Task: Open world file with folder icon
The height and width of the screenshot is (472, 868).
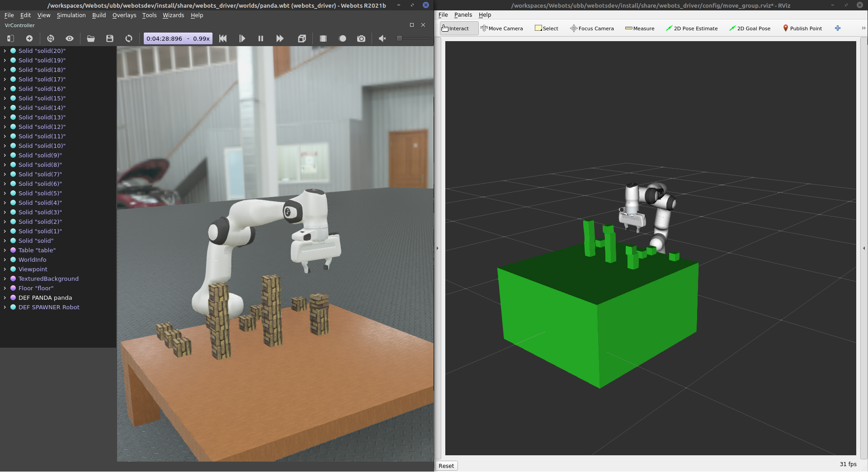Action: tap(91, 39)
